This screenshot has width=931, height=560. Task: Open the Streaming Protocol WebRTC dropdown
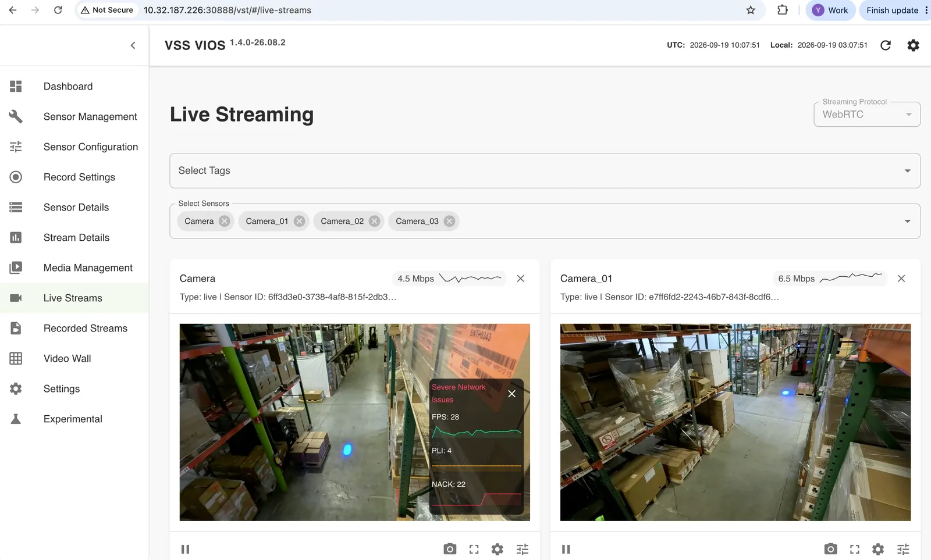867,115
